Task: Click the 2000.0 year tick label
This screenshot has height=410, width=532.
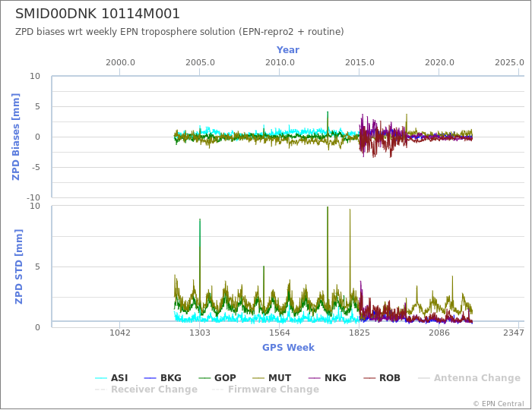Action: 120,63
